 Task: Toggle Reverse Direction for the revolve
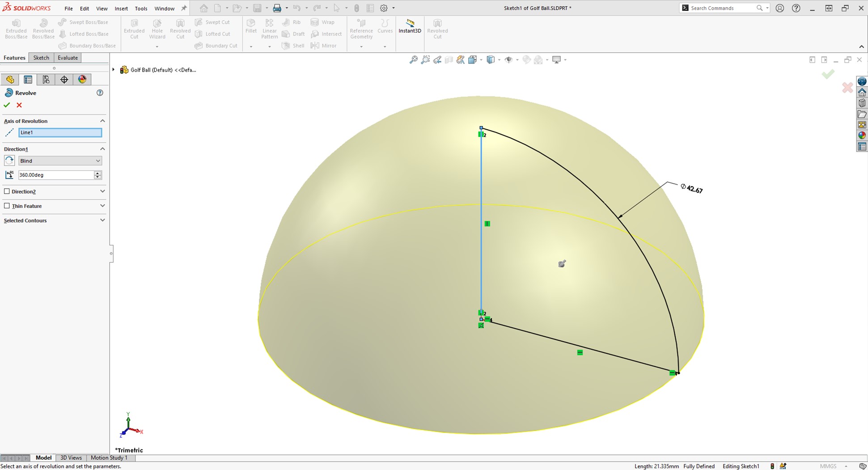point(9,161)
